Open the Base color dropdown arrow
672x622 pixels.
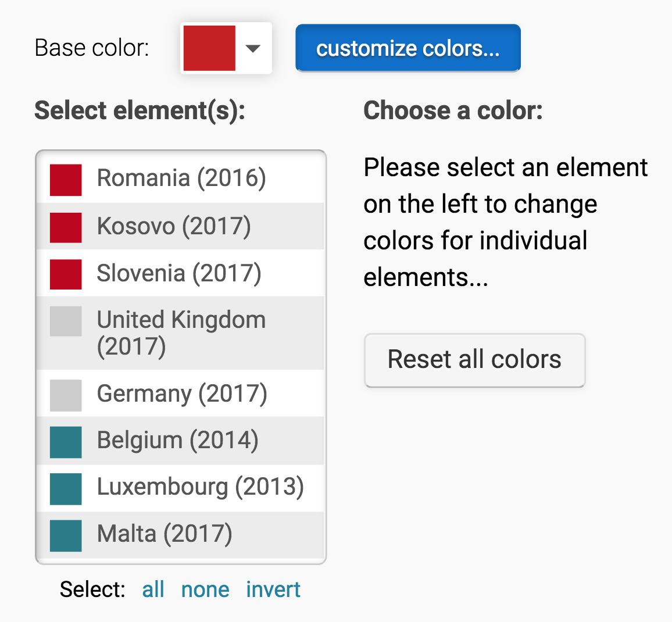pyautogui.click(x=253, y=48)
